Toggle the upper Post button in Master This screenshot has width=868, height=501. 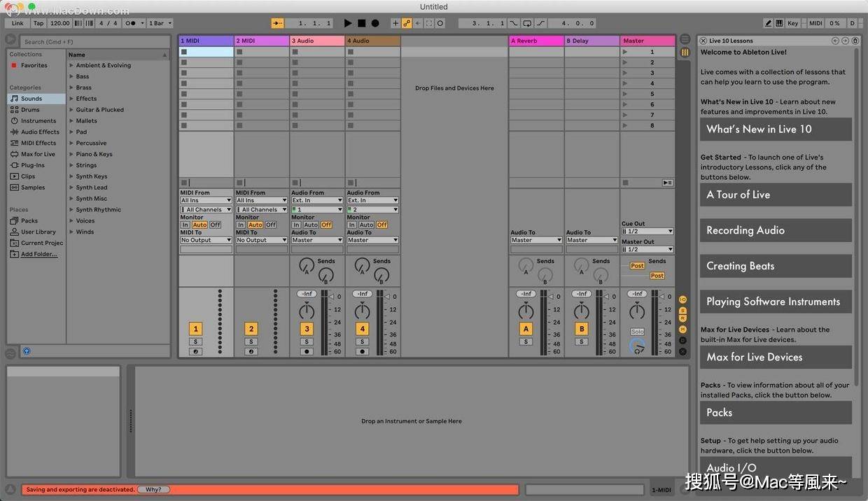click(x=637, y=266)
